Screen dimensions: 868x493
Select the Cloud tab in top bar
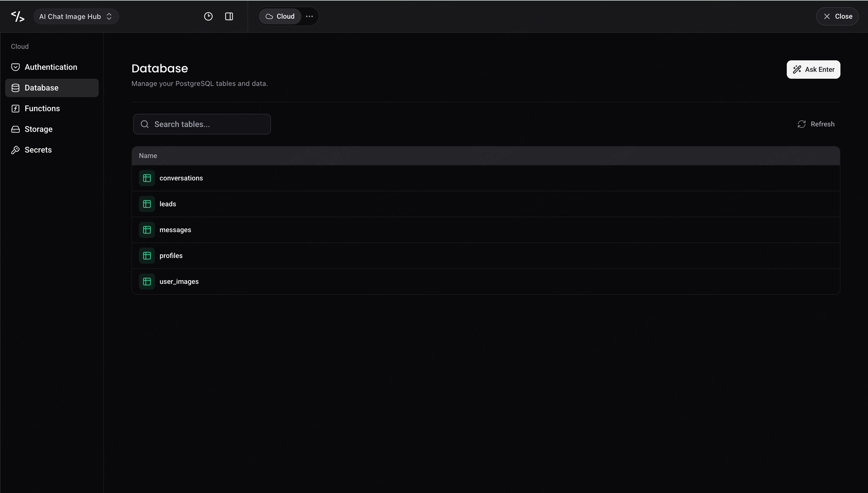point(280,16)
